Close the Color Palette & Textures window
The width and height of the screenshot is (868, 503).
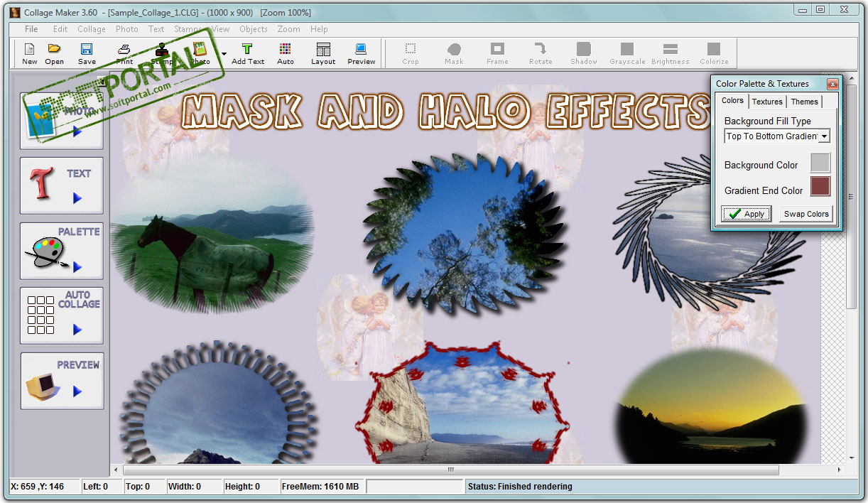(x=832, y=84)
